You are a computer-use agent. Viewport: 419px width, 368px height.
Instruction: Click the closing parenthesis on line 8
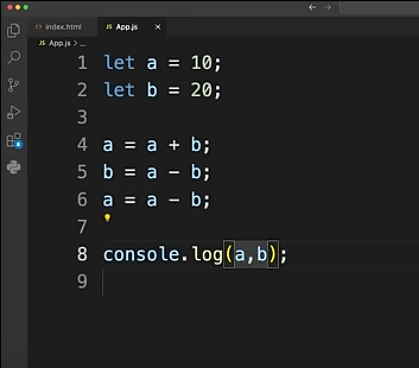point(273,254)
